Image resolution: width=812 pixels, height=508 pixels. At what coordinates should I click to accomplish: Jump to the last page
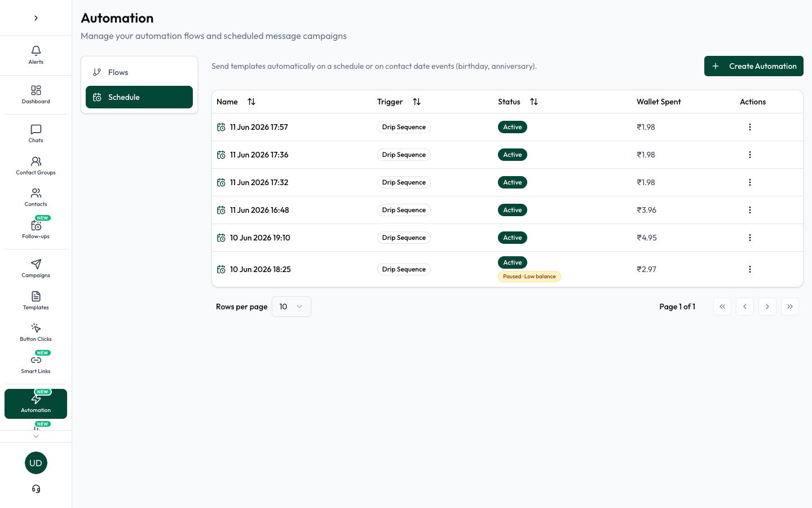(790, 306)
